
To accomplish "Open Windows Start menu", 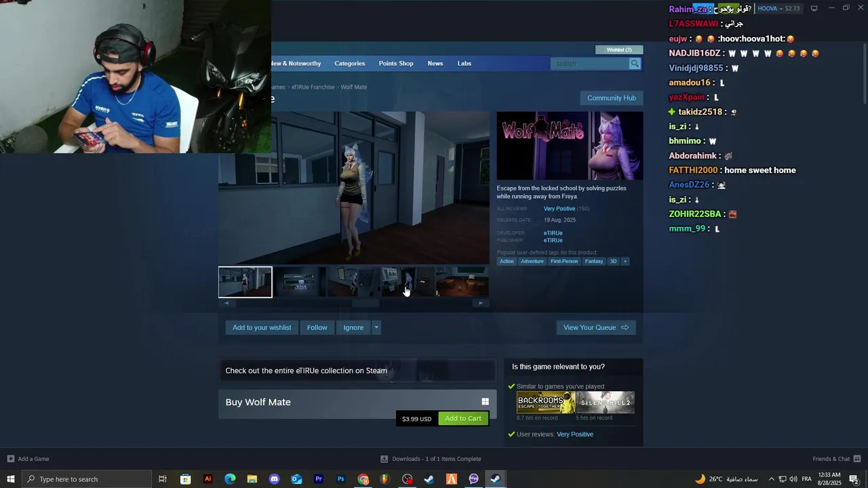I will pyautogui.click(x=11, y=479).
